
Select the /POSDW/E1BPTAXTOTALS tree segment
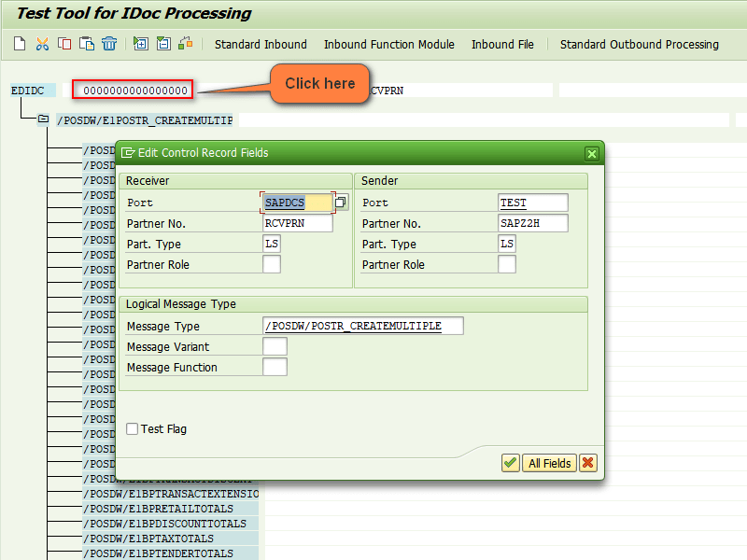pyautogui.click(x=148, y=539)
